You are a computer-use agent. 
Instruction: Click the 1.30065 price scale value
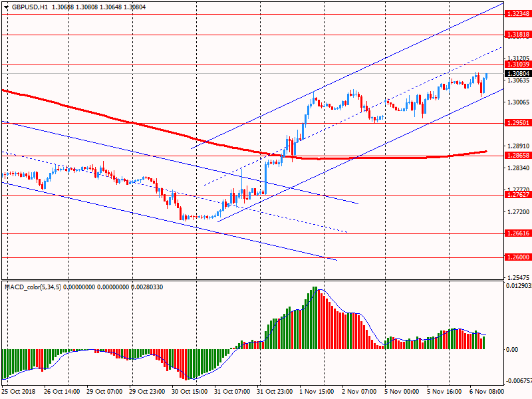tap(518, 102)
